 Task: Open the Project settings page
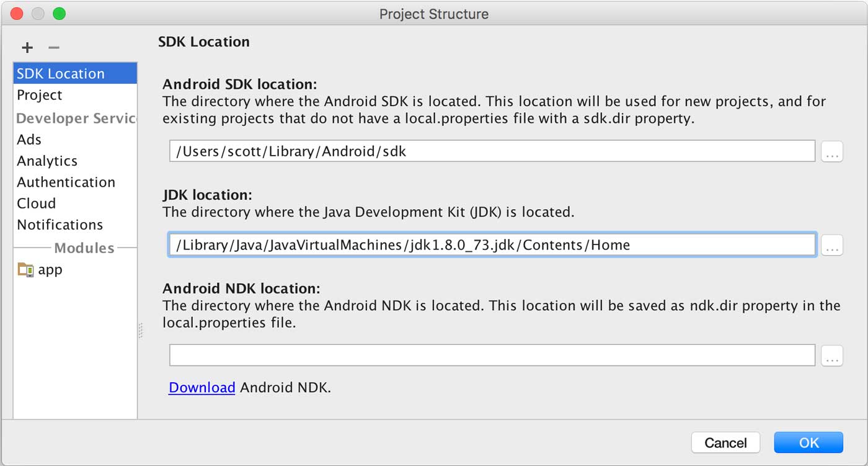click(40, 95)
